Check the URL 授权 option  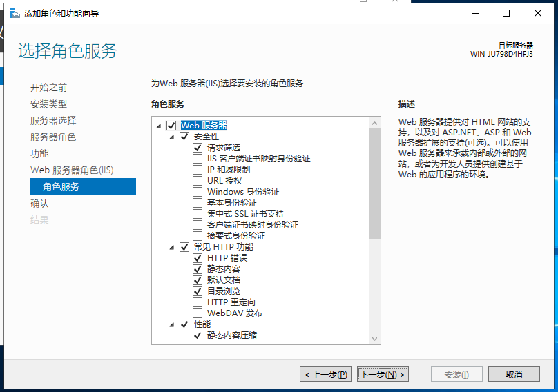tap(198, 181)
